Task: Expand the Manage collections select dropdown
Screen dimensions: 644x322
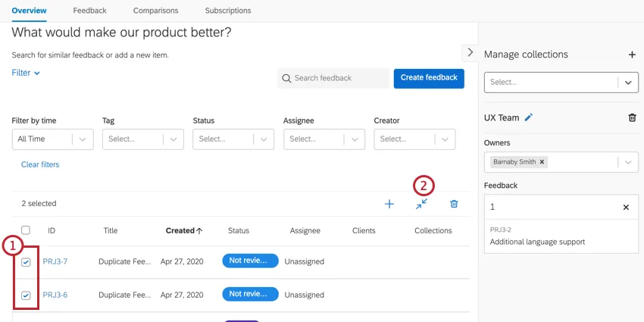Action: tap(627, 82)
